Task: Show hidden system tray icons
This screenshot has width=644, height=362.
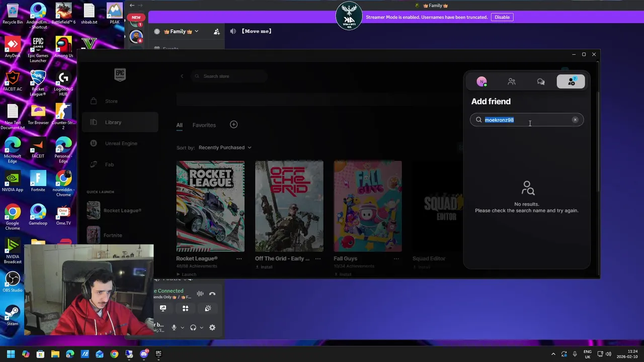Action: [553, 354]
